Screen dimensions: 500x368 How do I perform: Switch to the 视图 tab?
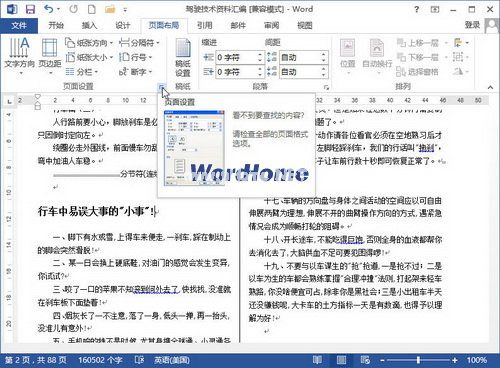click(x=305, y=25)
